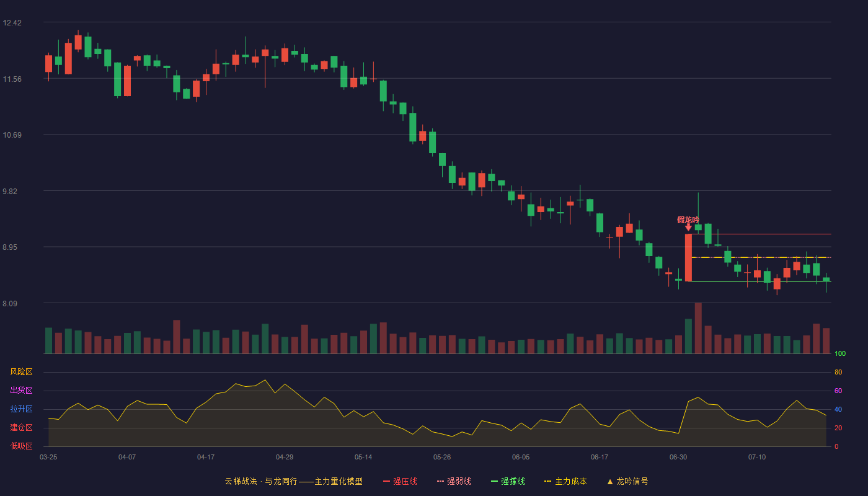Toggle the 主力成本 legend label
The height and width of the screenshot is (496, 868).
coord(571,481)
